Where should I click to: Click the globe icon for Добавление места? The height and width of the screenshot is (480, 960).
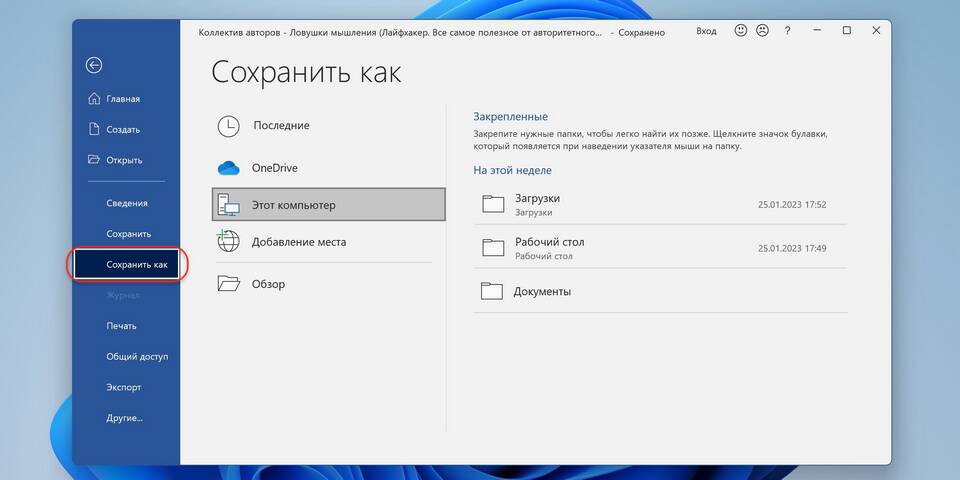229,242
